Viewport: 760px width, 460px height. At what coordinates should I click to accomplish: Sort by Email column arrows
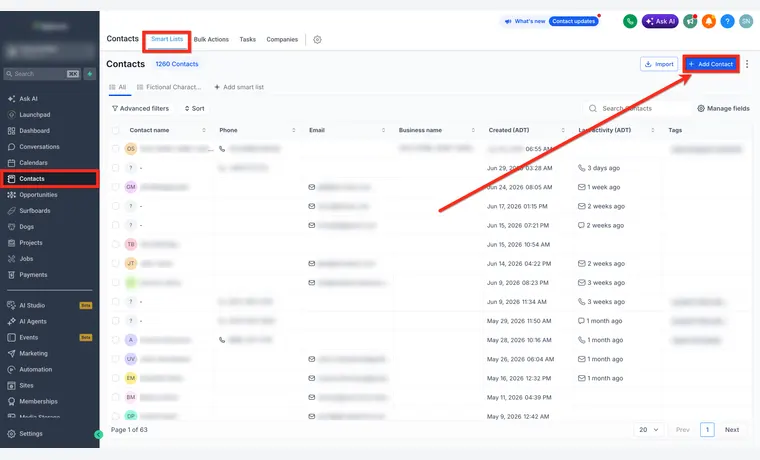383,130
